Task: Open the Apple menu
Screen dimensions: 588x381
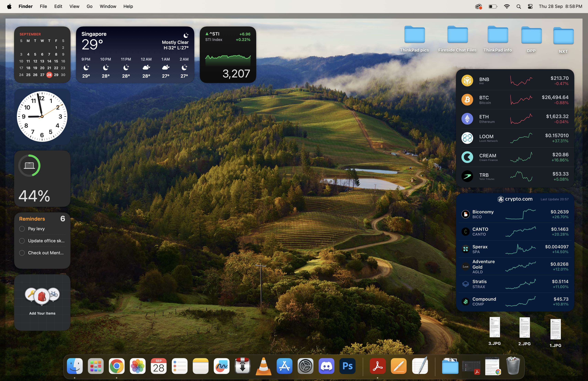Action: click(9, 6)
